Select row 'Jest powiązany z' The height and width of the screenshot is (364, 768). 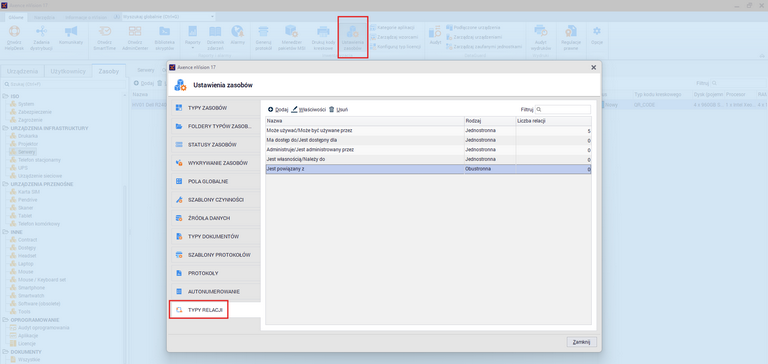(429, 169)
